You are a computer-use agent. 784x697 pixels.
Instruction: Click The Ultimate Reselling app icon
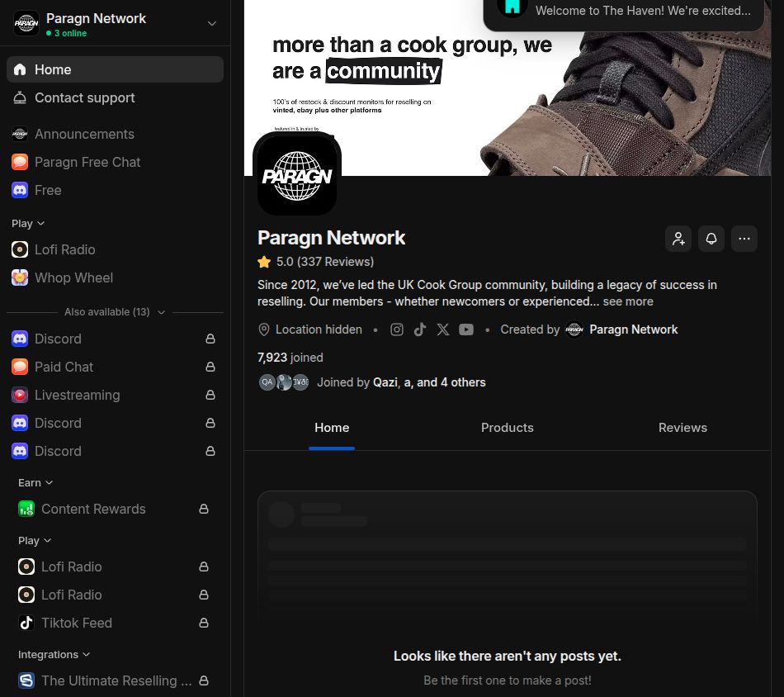tap(26, 680)
